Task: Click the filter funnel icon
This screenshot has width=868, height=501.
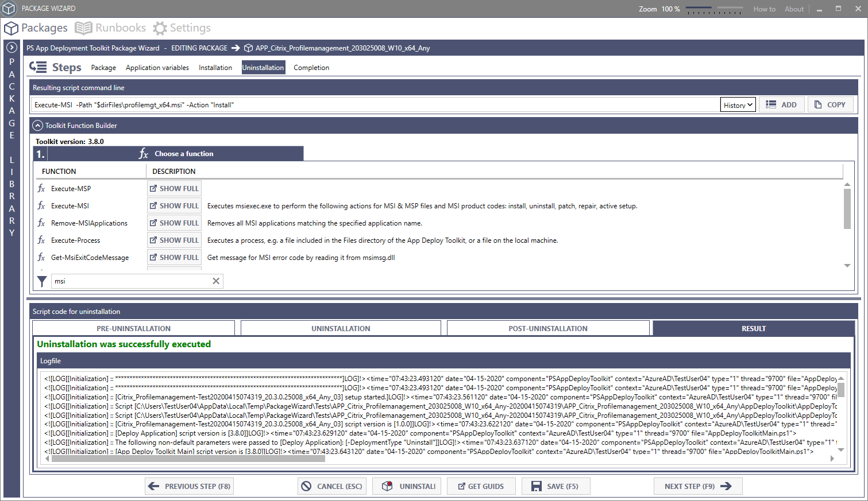Action: pos(42,281)
